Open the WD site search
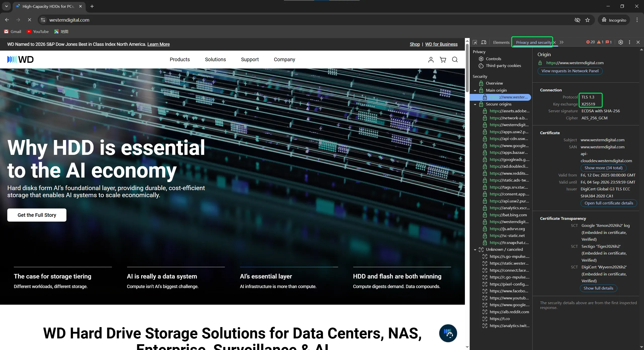This screenshot has width=644, height=350. [x=455, y=59]
